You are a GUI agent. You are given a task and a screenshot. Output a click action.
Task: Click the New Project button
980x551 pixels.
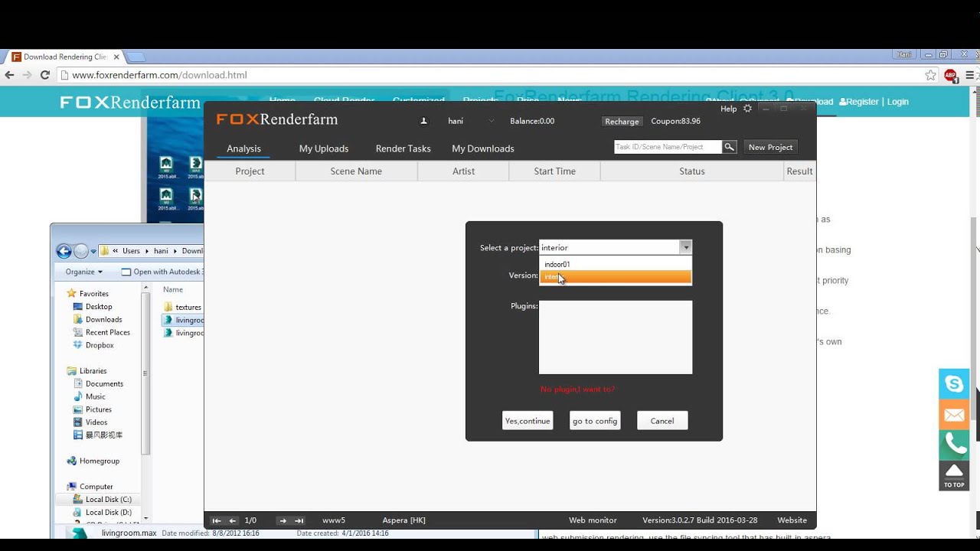tap(770, 147)
